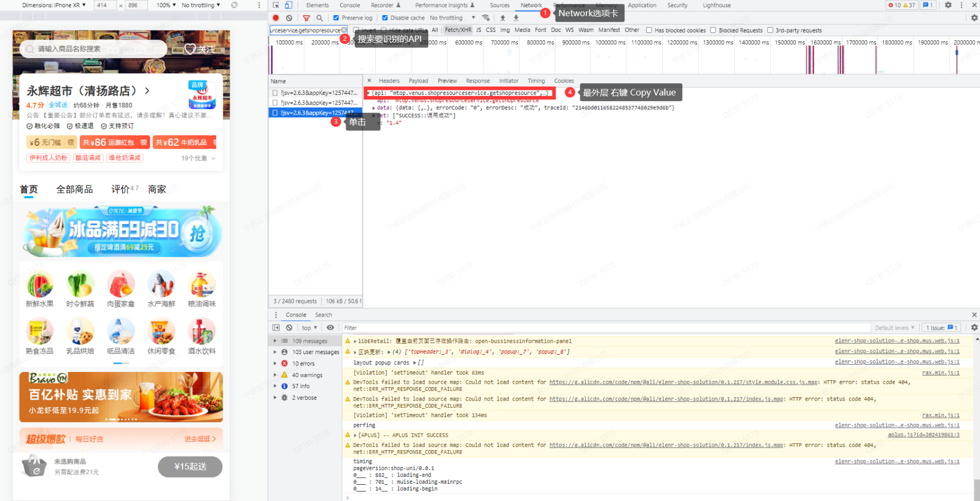Click the export HAR download arrow
The image size is (980, 501).
point(516,18)
